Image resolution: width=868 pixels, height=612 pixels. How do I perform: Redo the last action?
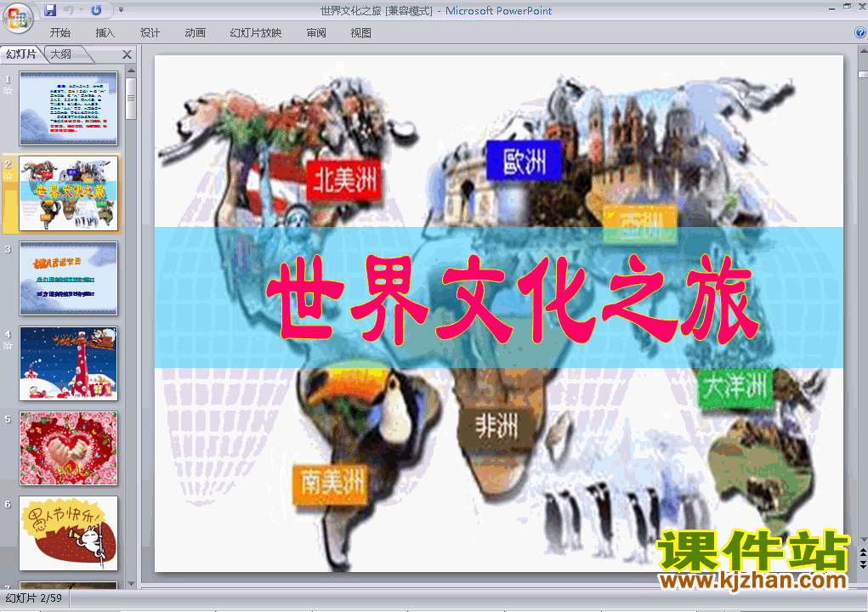96,10
